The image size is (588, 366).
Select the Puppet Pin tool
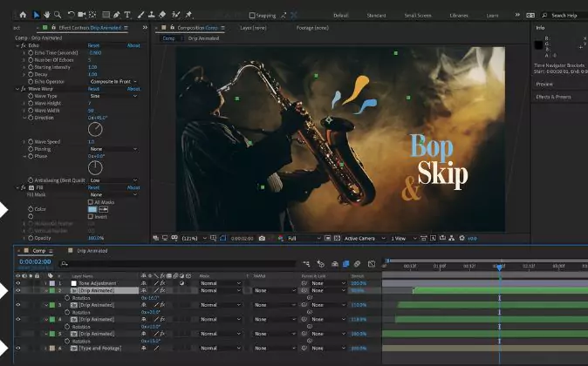point(188,15)
